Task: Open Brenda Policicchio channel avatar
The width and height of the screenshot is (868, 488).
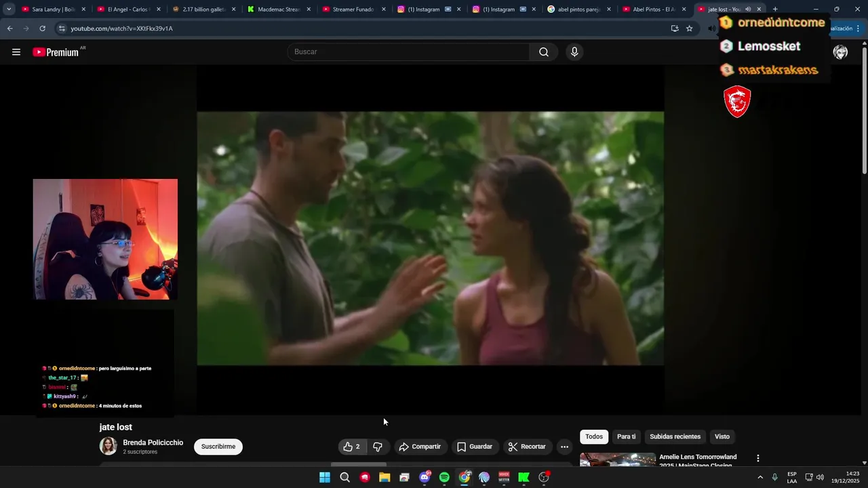Action: pyautogui.click(x=108, y=446)
